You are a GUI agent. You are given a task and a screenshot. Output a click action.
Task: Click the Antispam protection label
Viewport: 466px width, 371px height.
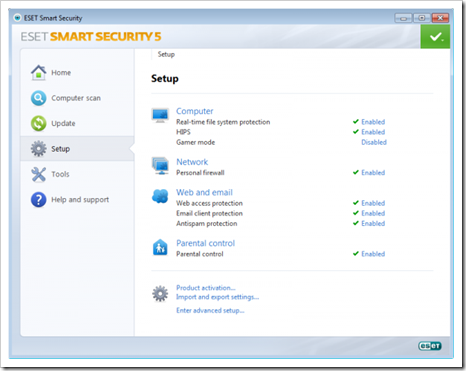(x=207, y=223)
